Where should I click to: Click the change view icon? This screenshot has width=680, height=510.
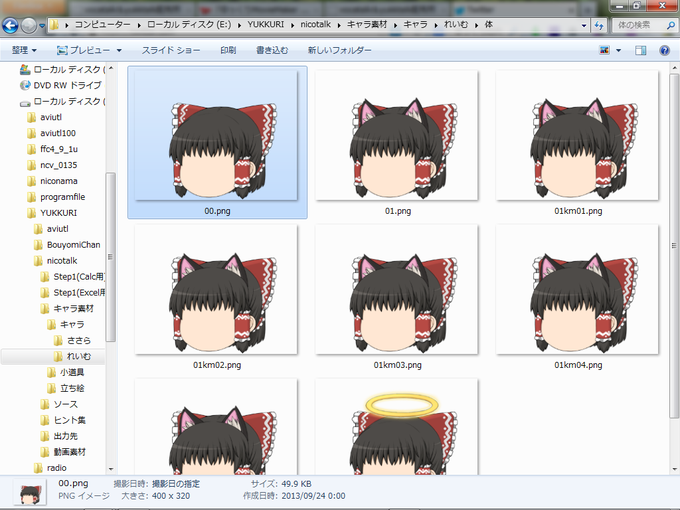604,50
